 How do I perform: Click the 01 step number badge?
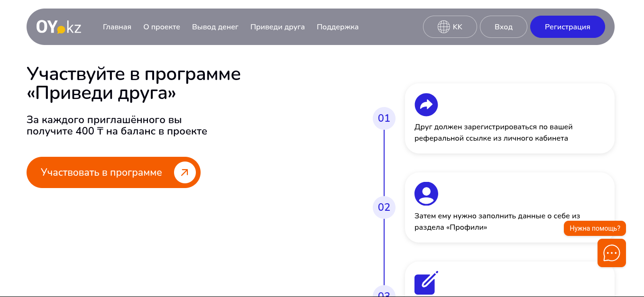384,118
